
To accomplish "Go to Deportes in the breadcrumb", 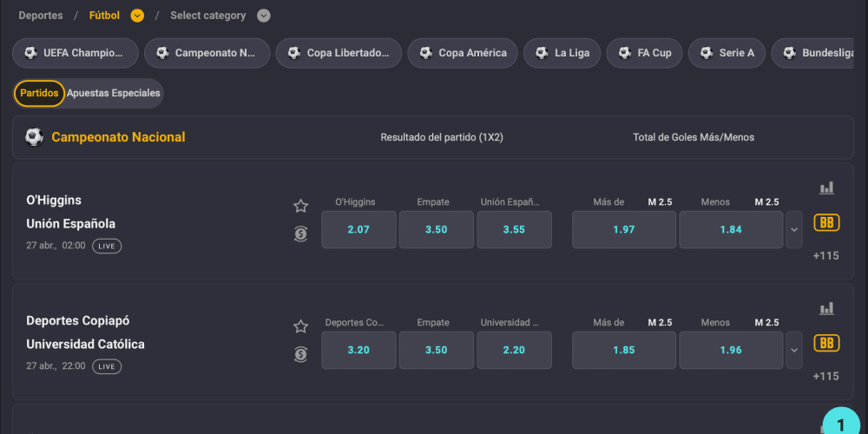I will (41, 16).
